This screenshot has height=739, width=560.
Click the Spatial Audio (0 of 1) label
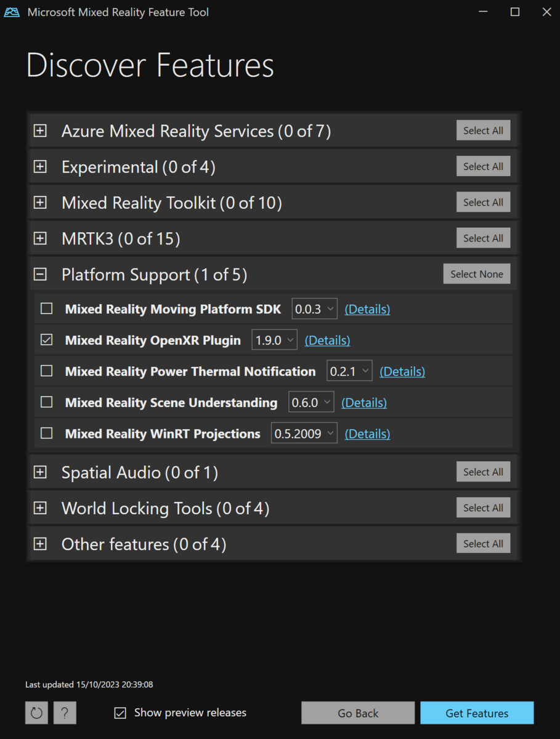click(140, 472)
